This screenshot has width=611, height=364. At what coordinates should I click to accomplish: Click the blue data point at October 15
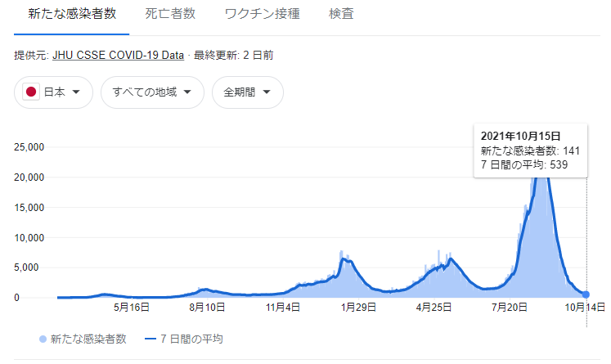[586, 294]
